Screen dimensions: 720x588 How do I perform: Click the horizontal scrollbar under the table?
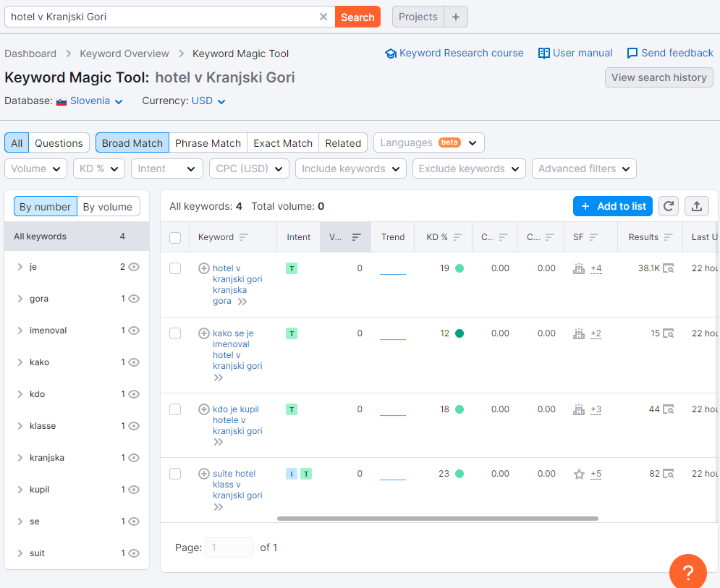tap(438, 519)
